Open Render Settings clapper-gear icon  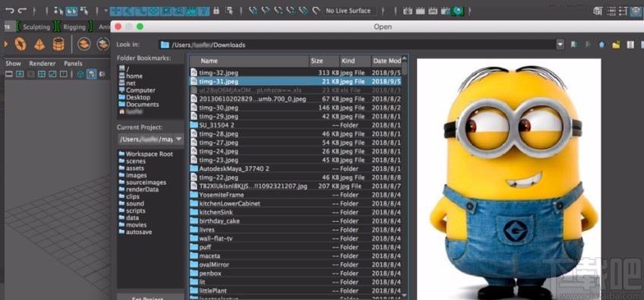(446, 11)
